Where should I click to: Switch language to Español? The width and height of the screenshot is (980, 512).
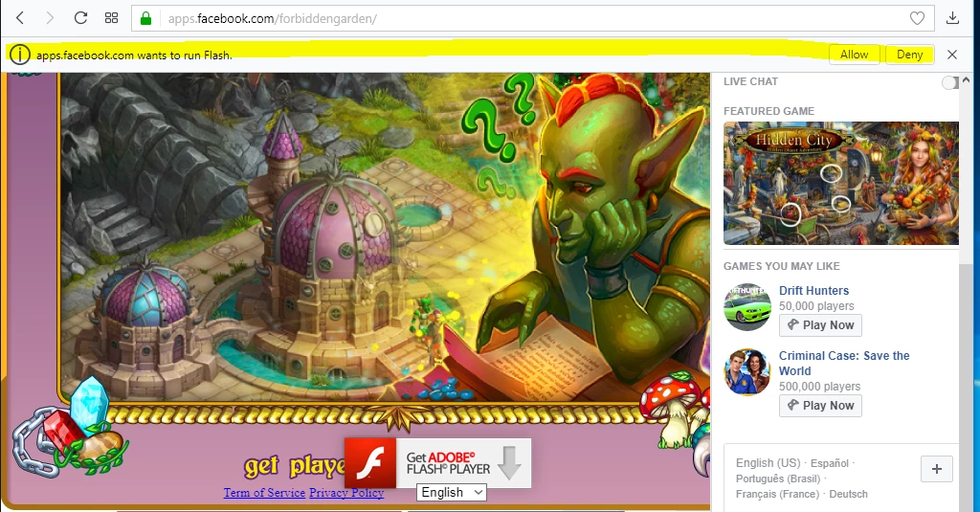click(x=830, y=463)
